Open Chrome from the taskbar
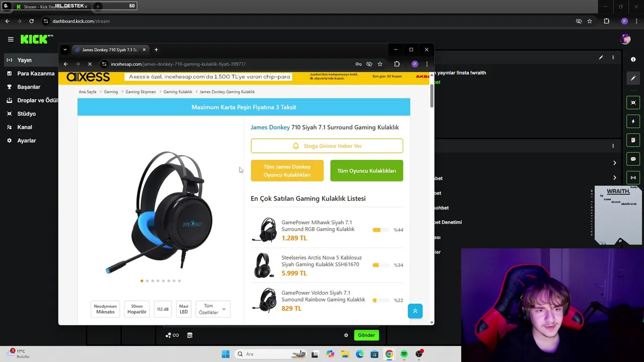This screenshot has width=644, height=362. pyautogui.click(x=389, y=354)
